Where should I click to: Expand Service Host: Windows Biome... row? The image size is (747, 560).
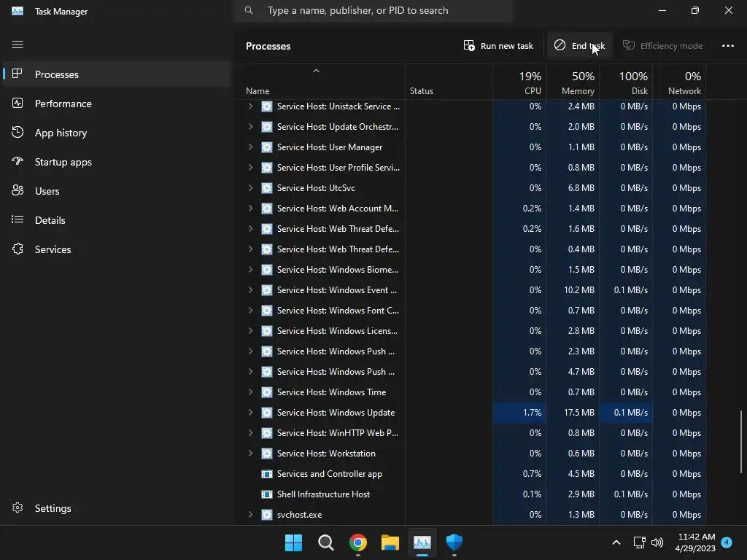(250, 270)
